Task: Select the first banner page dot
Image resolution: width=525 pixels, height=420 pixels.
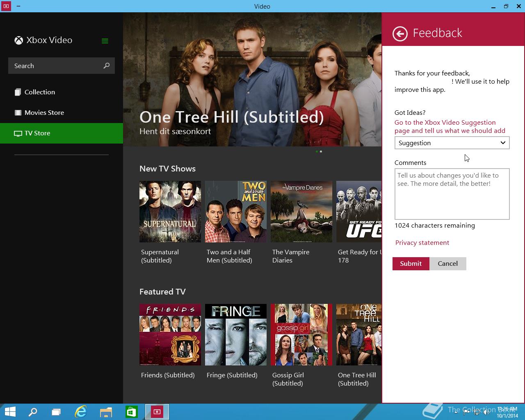Action: point(317,151)
